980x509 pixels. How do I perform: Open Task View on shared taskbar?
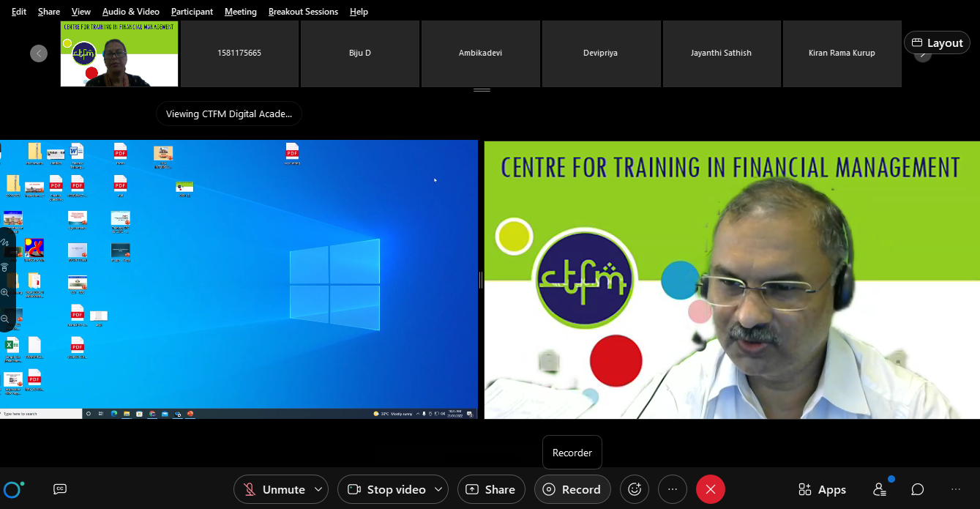[x=101, y=414]
